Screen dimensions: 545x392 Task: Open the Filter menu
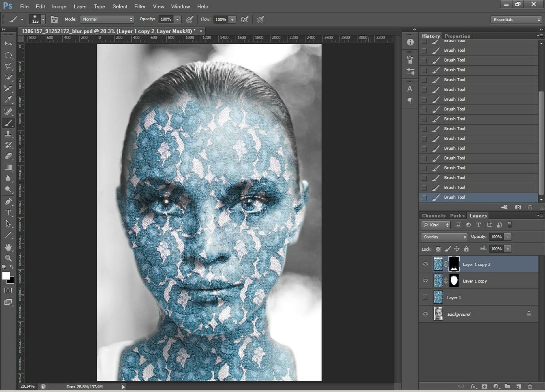pyautogui.click(x=140, y=6)
